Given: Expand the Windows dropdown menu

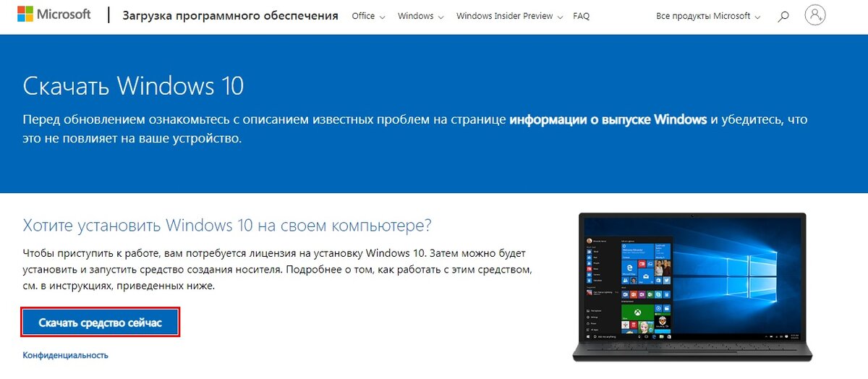Looking at the screenshot, I should [420, 16].
